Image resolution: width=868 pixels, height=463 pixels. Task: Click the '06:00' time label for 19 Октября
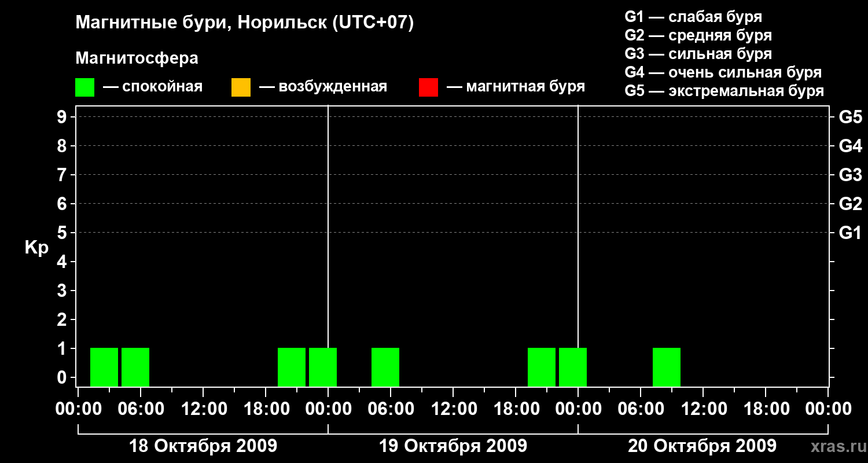tap(391, 409)
